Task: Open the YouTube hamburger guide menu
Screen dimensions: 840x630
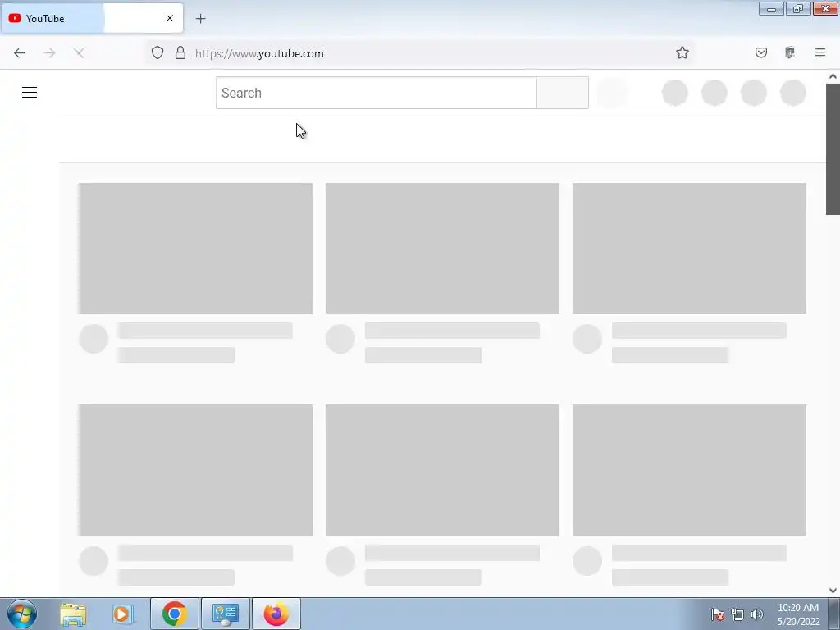Action: [x=30, y=92]
